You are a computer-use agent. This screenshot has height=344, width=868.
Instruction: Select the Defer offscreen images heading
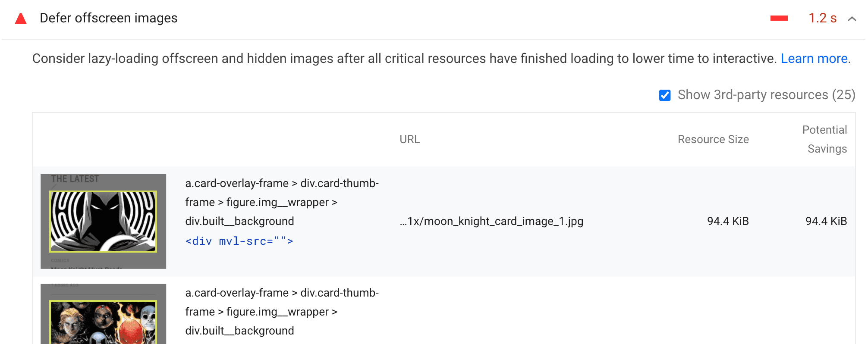click(108, 18)
